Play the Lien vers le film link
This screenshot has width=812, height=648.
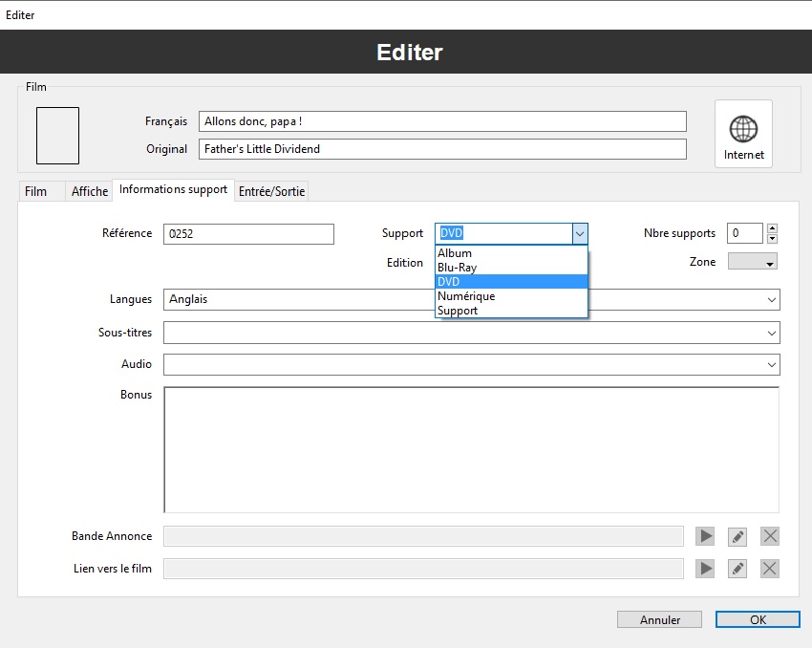coord(705,569)
